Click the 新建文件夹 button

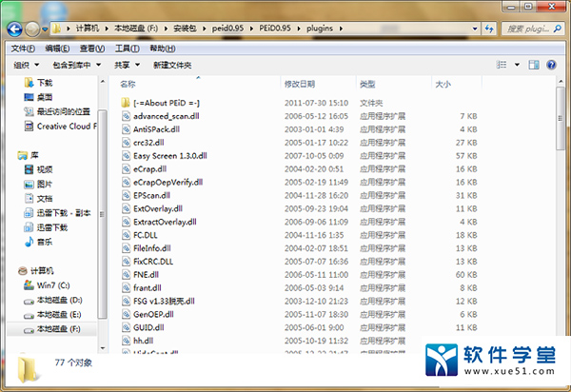pos(172,65)
